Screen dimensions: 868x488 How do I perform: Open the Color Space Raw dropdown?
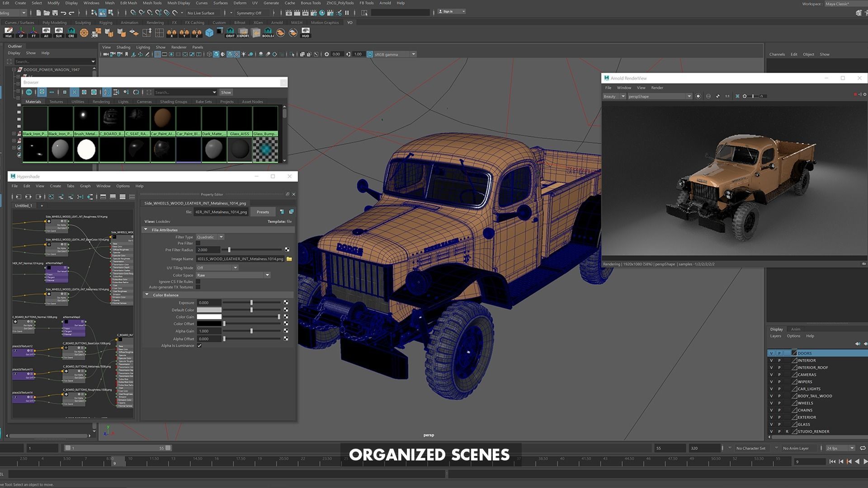[x=233, y=275]
